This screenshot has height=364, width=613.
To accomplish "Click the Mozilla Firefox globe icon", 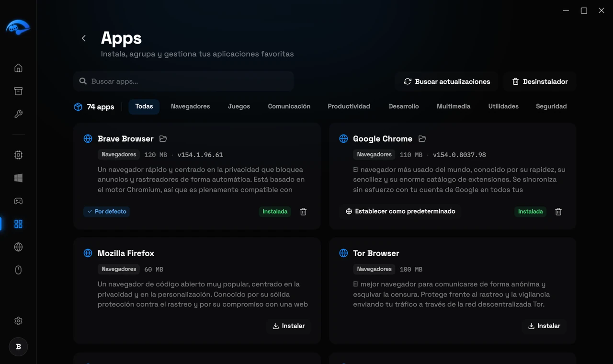I will (88, 253).
